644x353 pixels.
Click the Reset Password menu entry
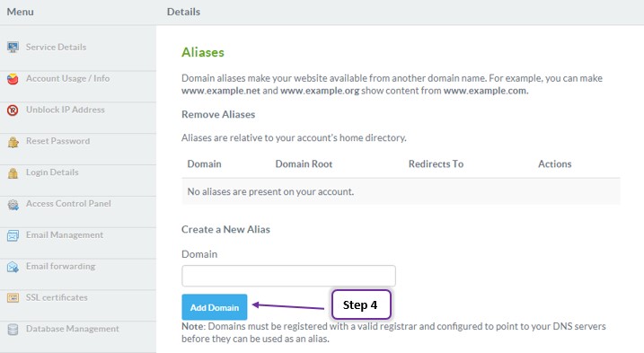(57, 141)
